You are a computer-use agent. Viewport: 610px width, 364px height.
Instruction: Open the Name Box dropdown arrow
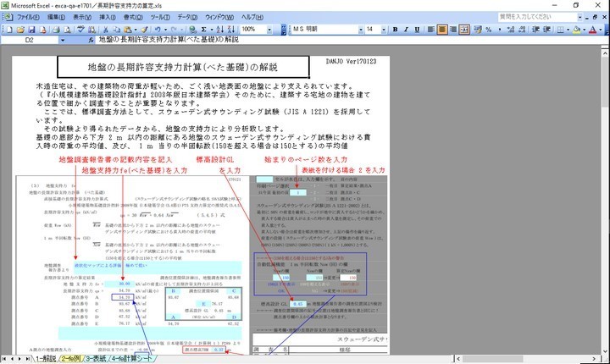[x=62, y=40]
